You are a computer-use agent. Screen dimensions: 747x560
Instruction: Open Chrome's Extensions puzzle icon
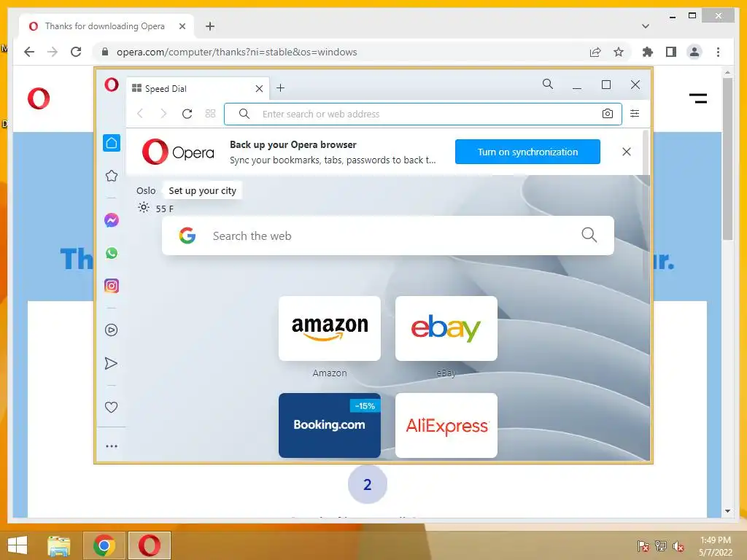click(x=648, y=52)
